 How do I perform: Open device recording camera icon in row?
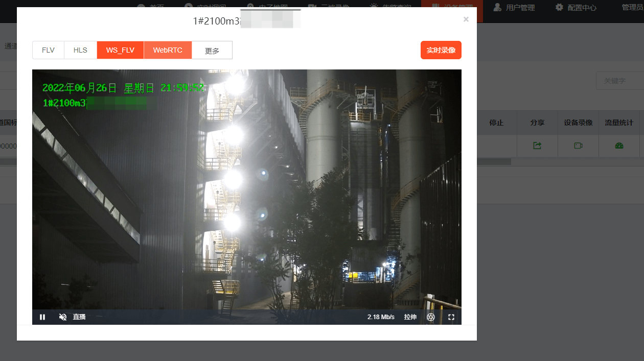coord(578,146)
